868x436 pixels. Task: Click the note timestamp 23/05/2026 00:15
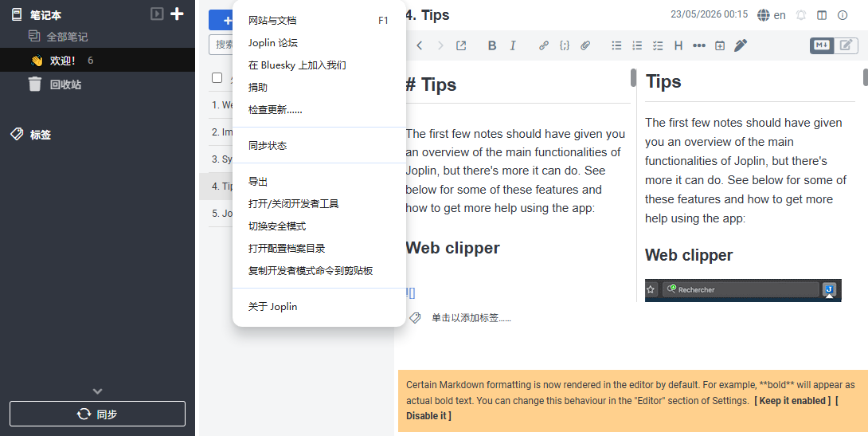pos(709,14)
